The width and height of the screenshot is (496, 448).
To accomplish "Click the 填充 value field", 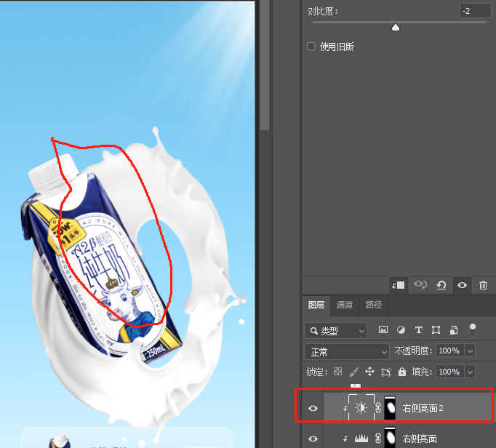I will click(x=449, y=372).
